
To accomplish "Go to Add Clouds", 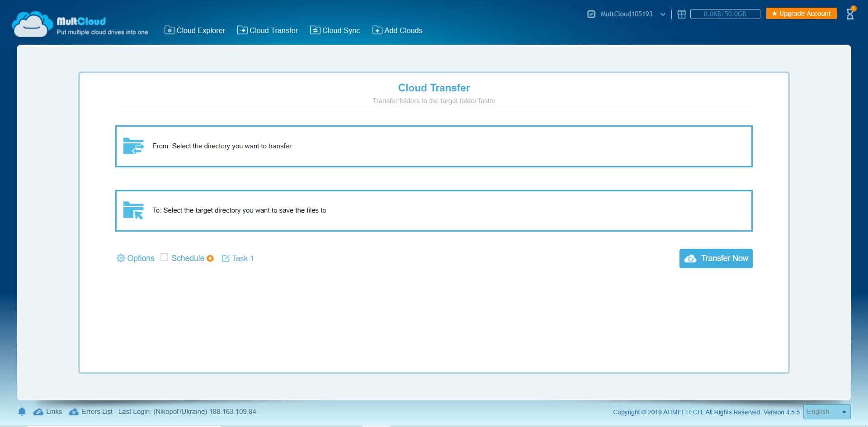I will pos(397,30).
